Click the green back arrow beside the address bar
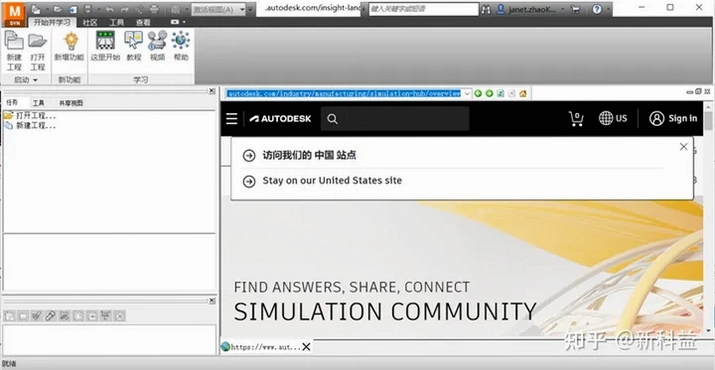The width and height of the screenshot is (715, 370). pos(478,94)
